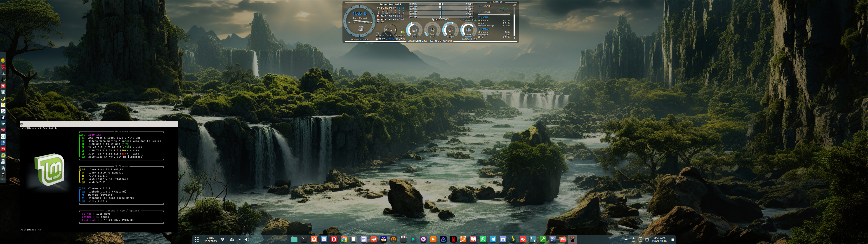The width and height of the screenshot is (868, 244).
Task: Open Telegram from the dock
Action: 493,239
